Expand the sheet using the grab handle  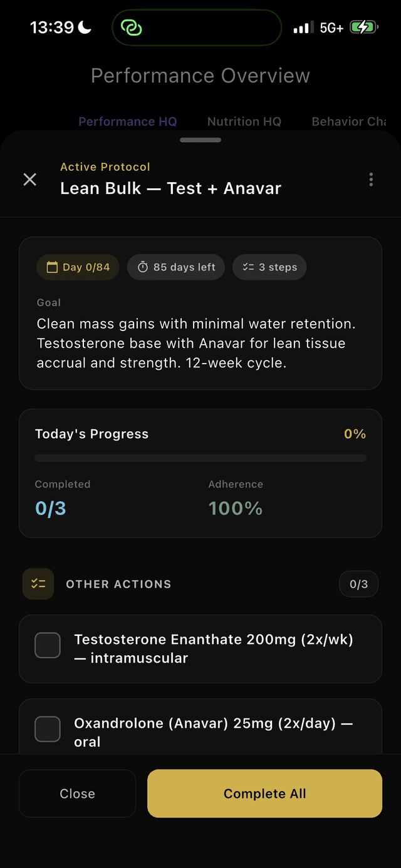click(x=200, y=140)
